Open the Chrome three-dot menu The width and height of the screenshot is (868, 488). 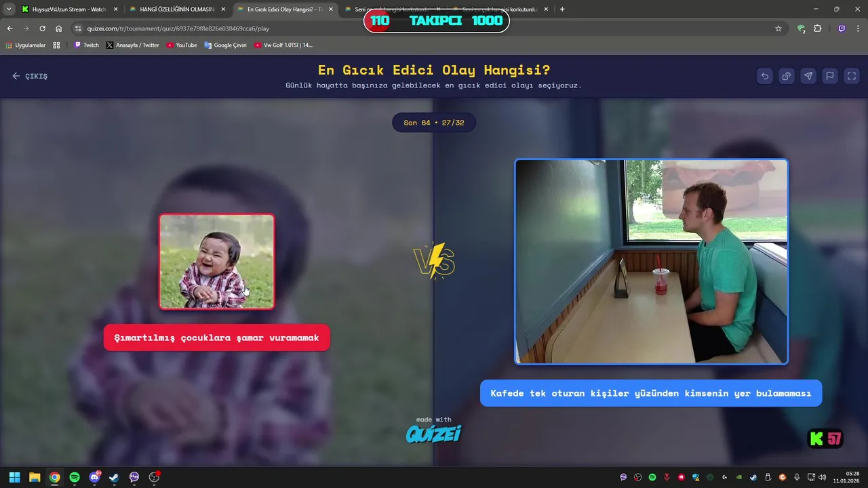(x=858, y=28)
